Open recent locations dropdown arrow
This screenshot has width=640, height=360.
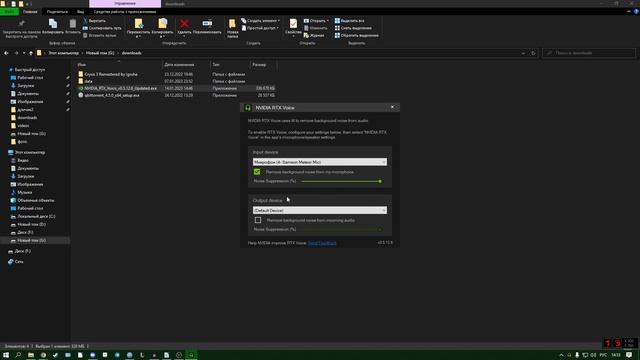[24, 53]
